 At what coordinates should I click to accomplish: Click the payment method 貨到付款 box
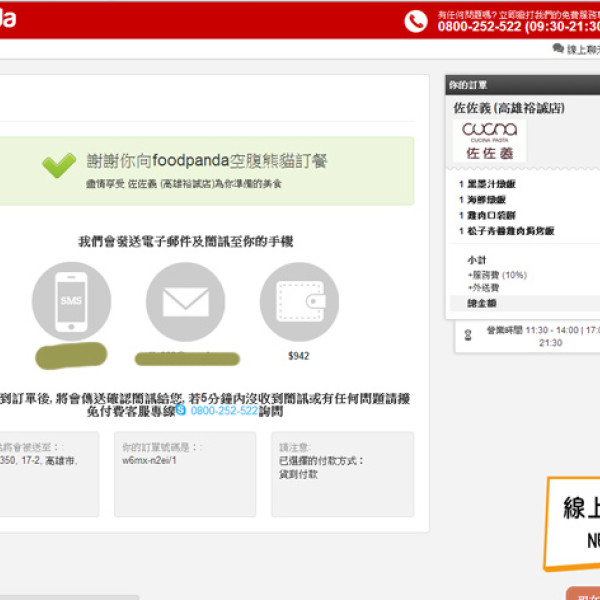pos(356,474)
